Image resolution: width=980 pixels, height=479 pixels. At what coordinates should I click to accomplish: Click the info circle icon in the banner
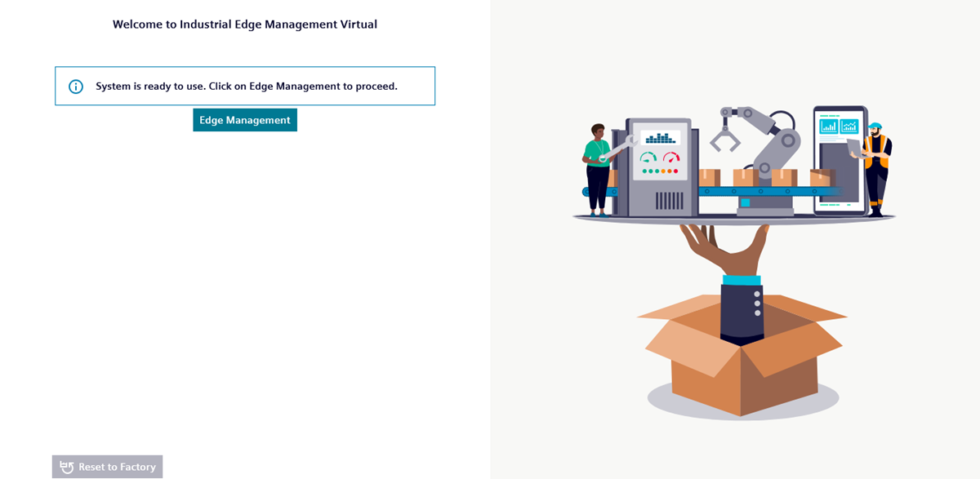point(76,86)
